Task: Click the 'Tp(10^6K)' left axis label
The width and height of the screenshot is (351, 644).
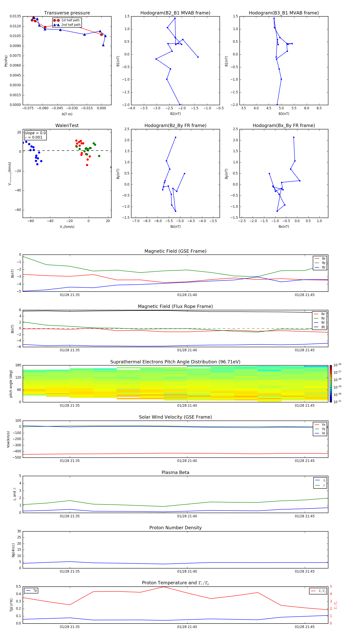Action: [11, 605]
